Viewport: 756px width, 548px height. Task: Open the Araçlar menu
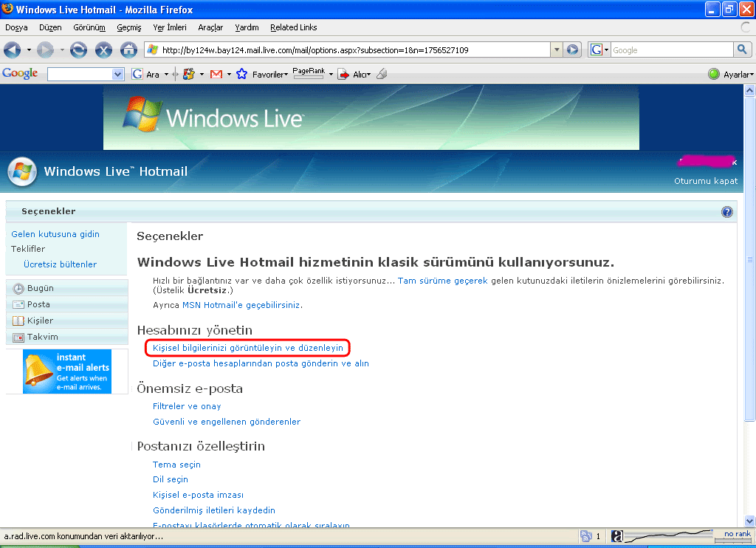210,27
